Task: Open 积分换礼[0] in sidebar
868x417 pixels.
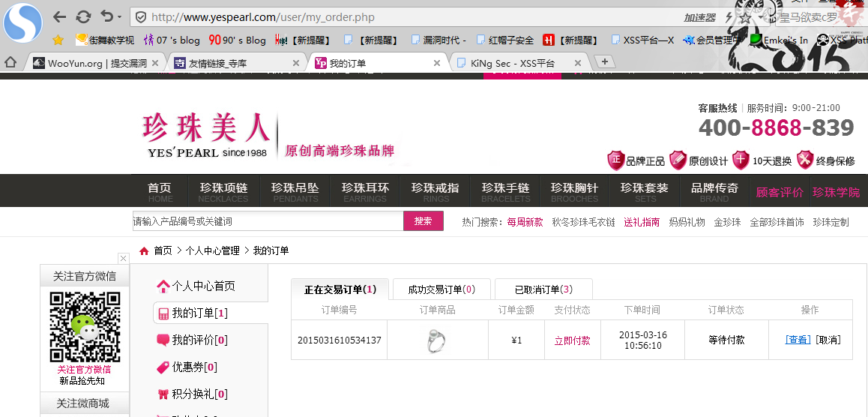Action: tap(200, 394)
